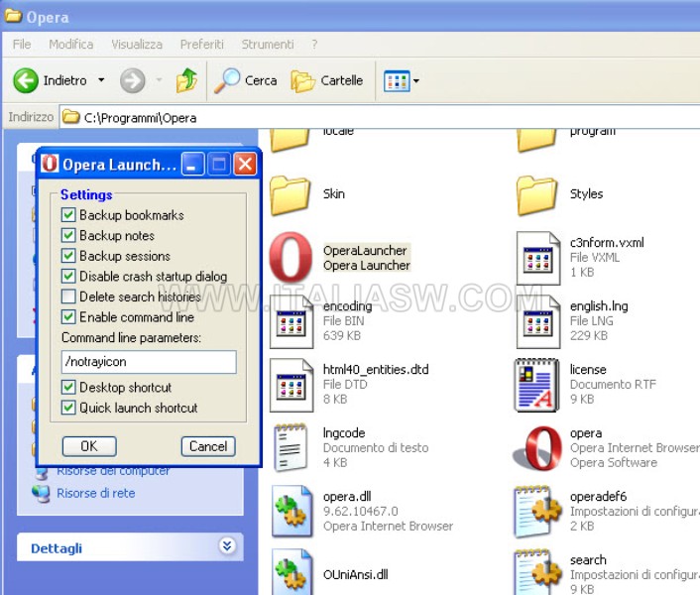
Task: Click the Up one level folder icon
Action: point(186,80)
